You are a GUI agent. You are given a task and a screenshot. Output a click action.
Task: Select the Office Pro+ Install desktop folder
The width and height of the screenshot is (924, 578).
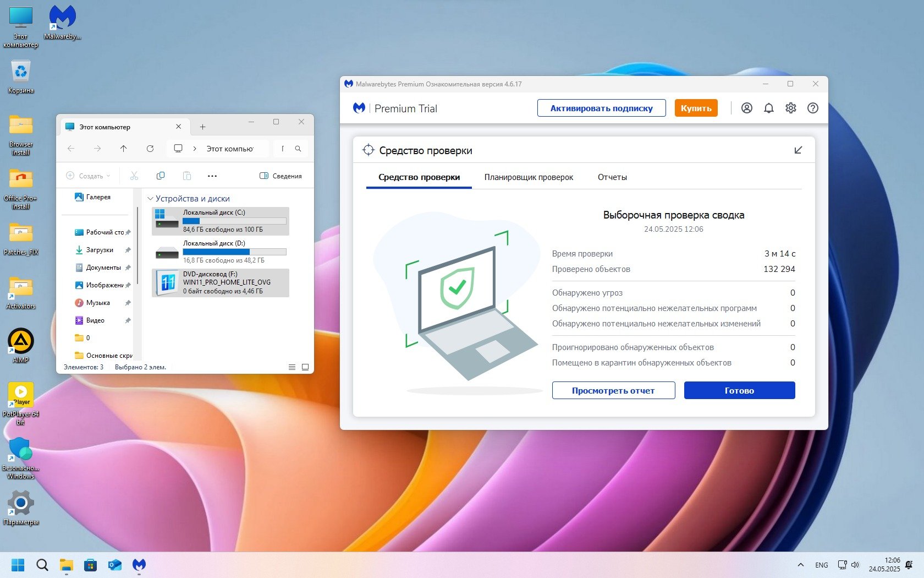[21, 189]
